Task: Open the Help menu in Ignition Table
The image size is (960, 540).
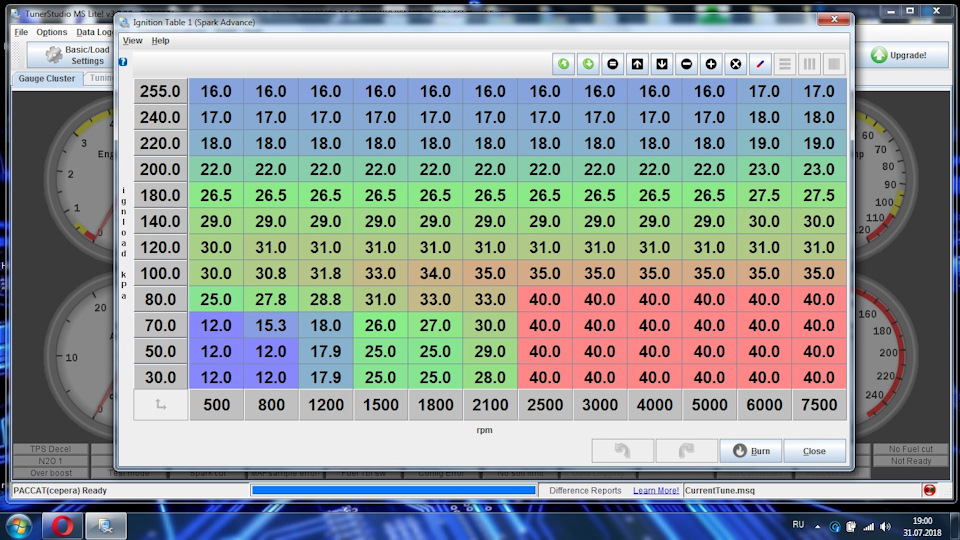Action: pos(160,41)
